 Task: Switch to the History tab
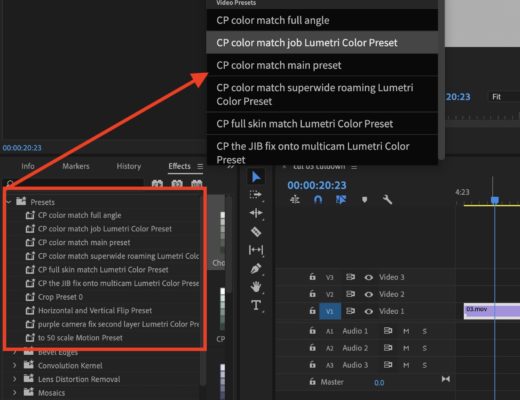pyautogui.click(x=129, y=166)
